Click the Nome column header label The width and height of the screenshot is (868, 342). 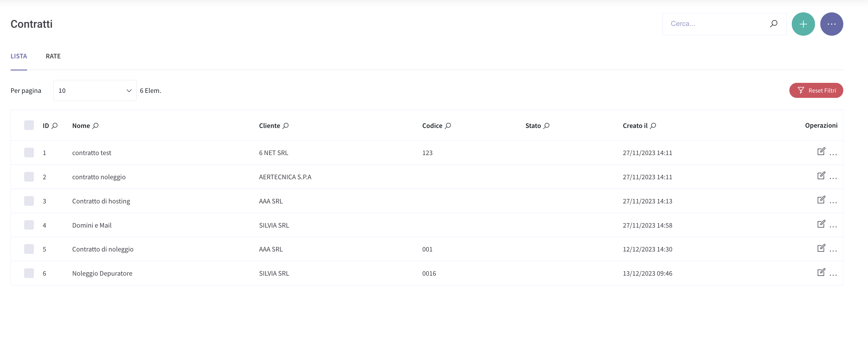[x=81, y=126]
